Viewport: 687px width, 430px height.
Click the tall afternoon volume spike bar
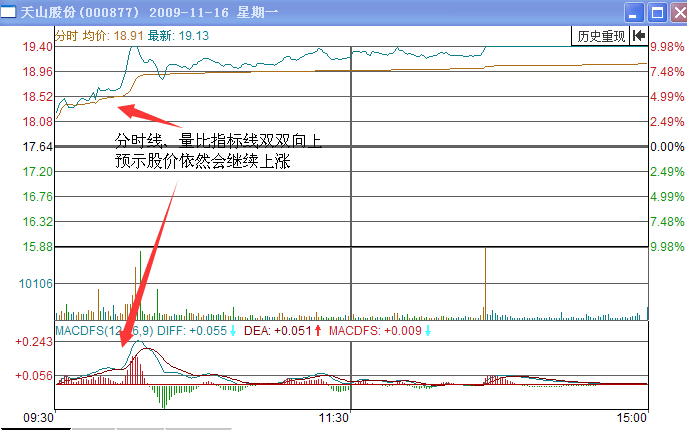click(x=485, y=282)
